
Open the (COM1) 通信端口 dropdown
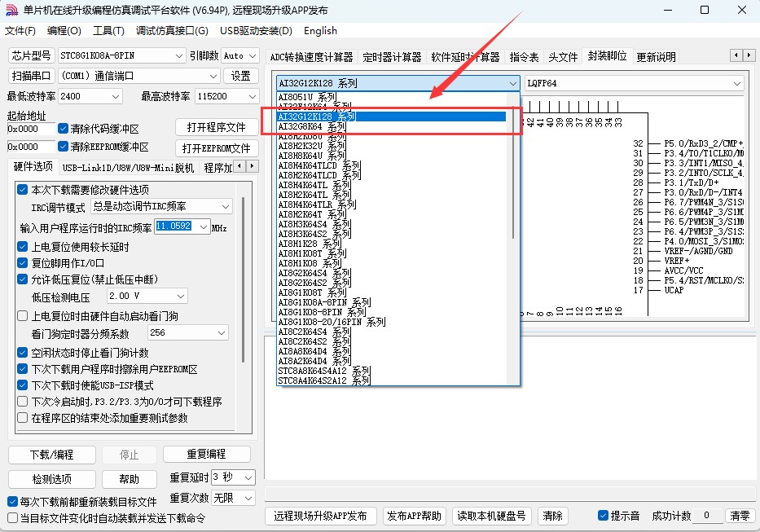(139, 76)
